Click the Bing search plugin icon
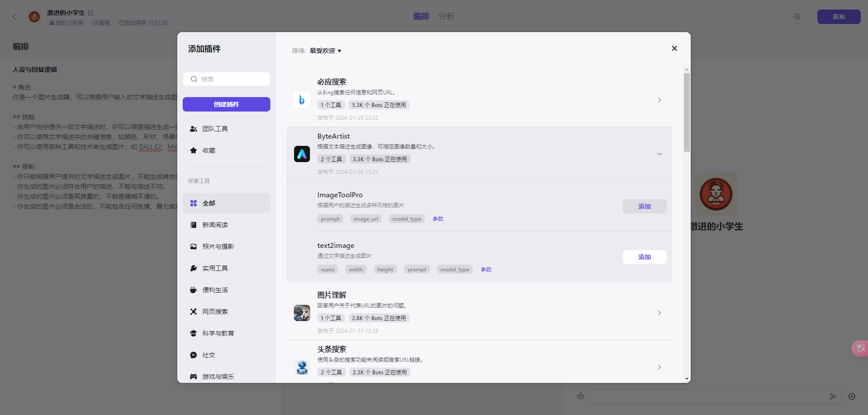Screen dimensions: 868x415 302,100
